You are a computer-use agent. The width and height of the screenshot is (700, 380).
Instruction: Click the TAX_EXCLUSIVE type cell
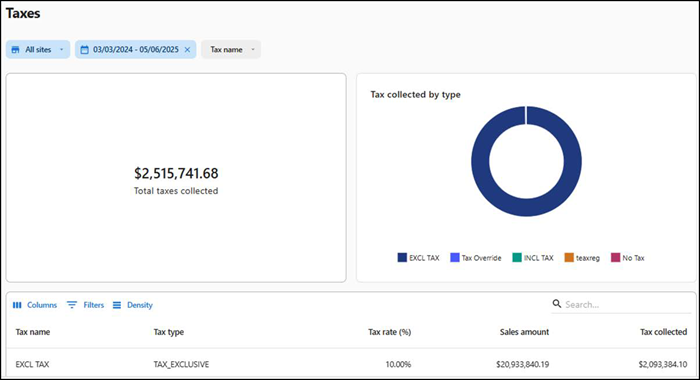(x=181, y=364)
